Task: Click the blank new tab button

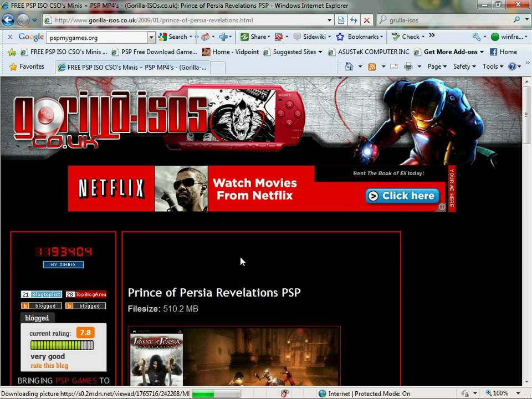Action: (218, 68)
